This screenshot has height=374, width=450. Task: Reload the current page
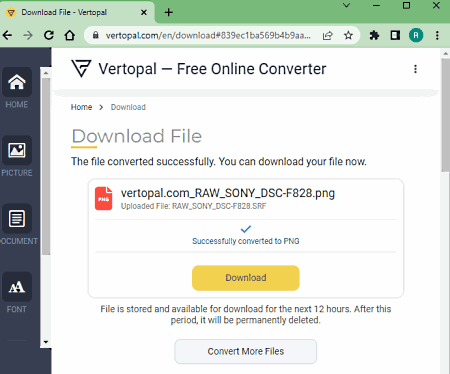point(49,35)
